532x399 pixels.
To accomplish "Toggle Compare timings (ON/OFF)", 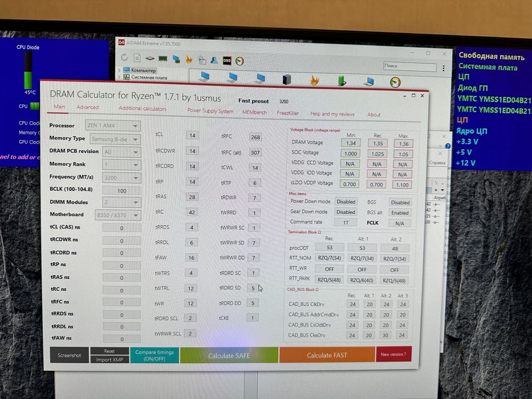I will tap(155, 355).
